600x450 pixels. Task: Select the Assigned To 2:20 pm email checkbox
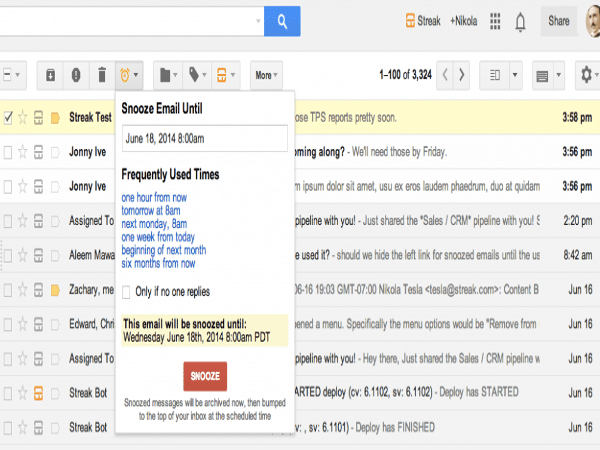8,221
